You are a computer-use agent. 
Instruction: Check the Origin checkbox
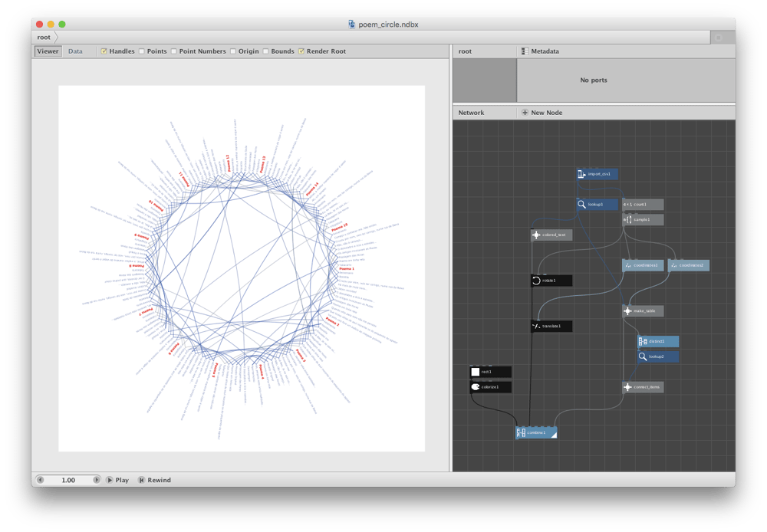click(233, 51)
